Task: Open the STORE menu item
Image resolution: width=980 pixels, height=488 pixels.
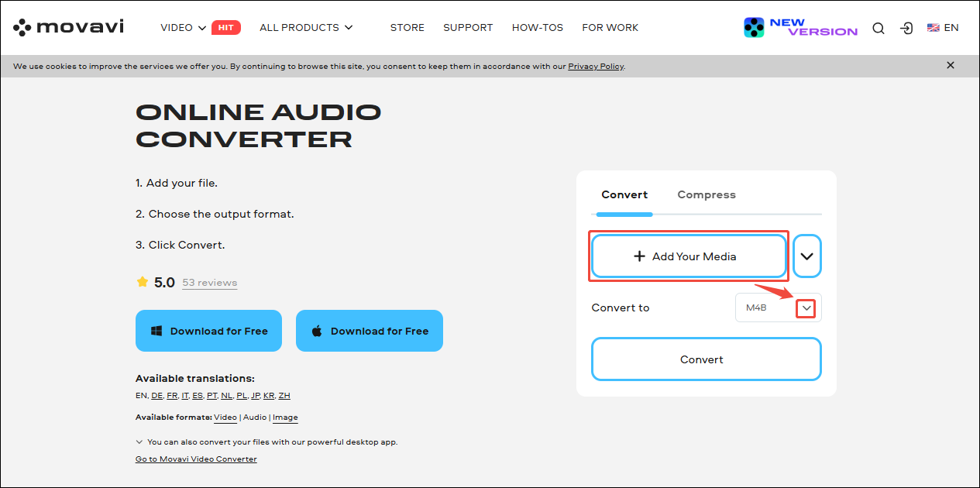Action: coord(407,27)
